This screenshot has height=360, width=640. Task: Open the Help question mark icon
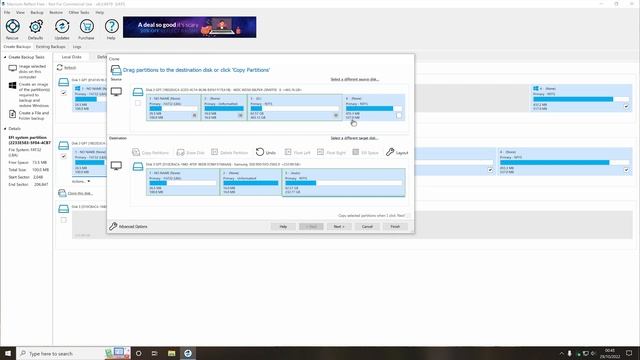pos(111,27)
